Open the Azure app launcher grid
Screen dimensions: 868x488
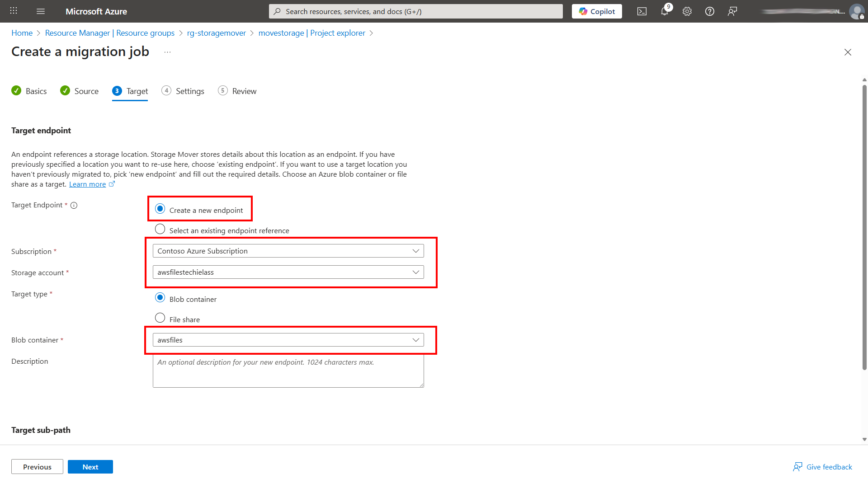tap(13, 11)
